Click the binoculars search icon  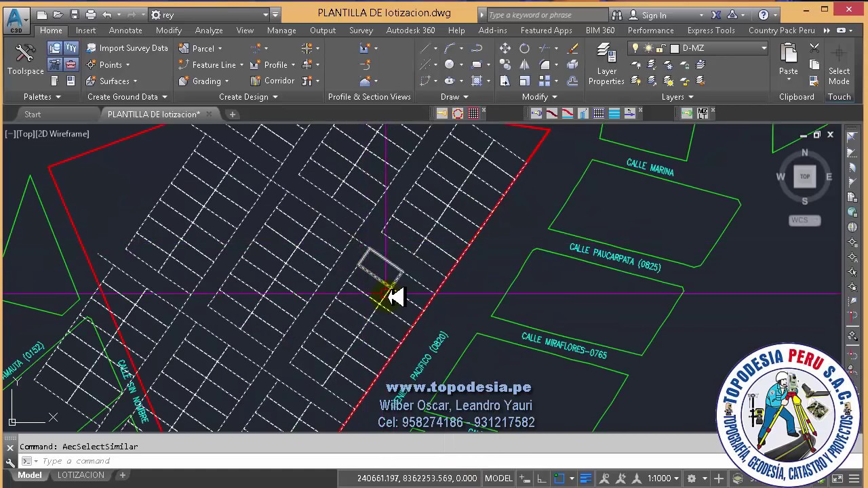point(616,15)
